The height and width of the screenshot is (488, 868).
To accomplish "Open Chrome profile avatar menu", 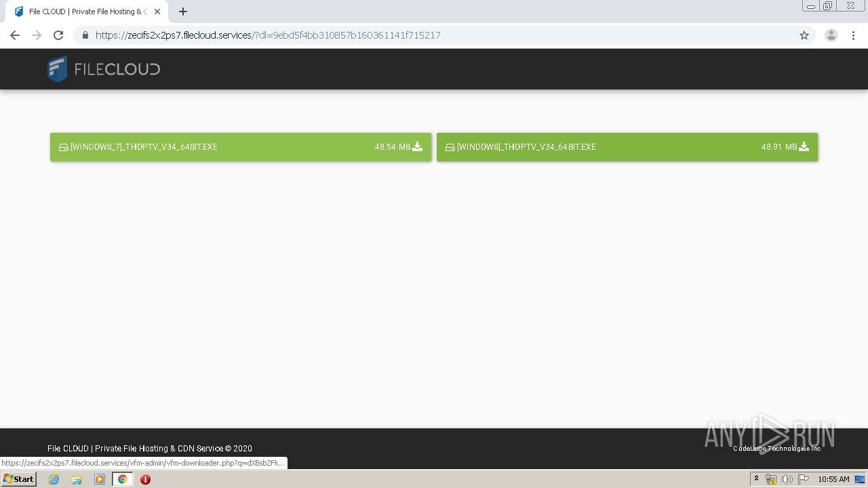I will pos(831,35).
